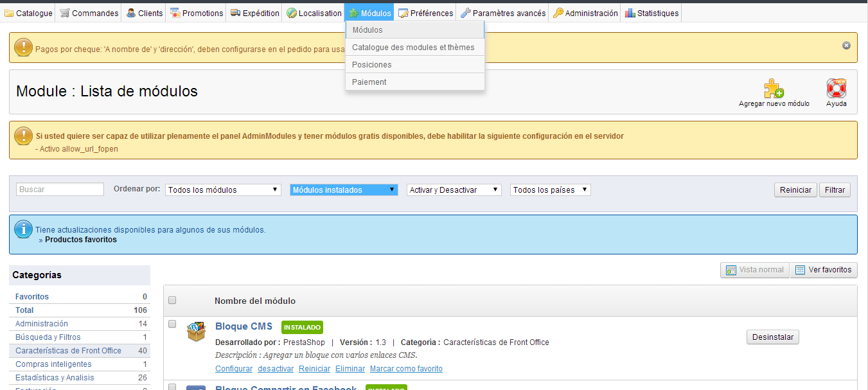Click the Módulos puzzle piece icon
The width and height of the screenshot is (868, 390).
point(353,13)
